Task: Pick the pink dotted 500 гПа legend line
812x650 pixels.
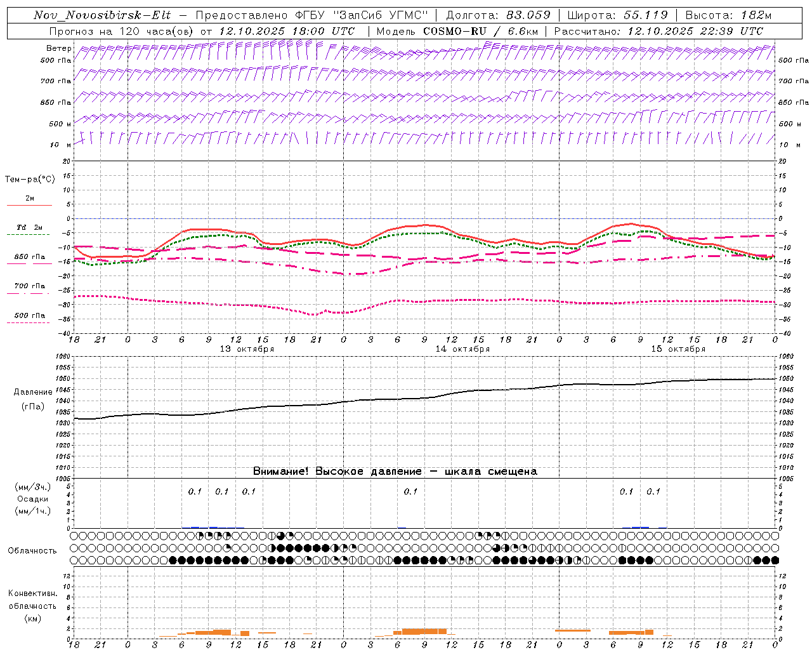Action: [x=29, y=322]
